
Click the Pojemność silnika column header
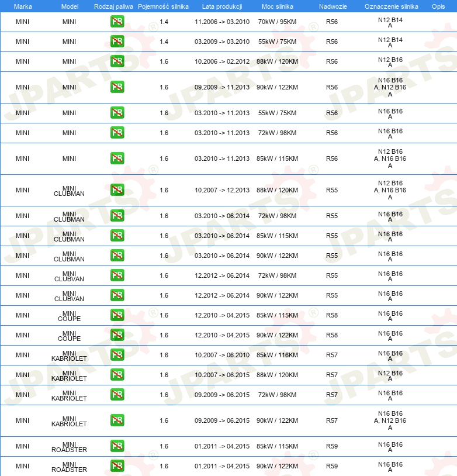point(163,6)
